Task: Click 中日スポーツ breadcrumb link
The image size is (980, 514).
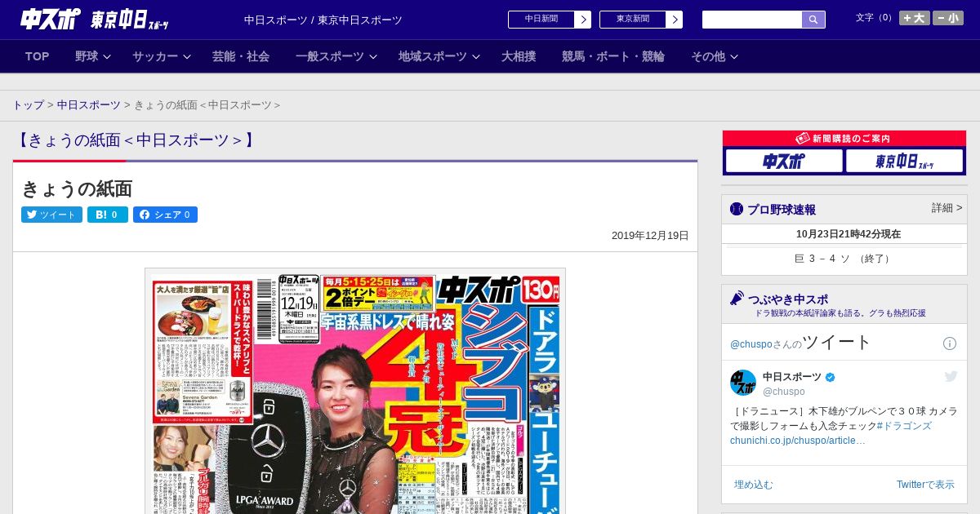Action: pyautogui.click(x=89, y=105)
